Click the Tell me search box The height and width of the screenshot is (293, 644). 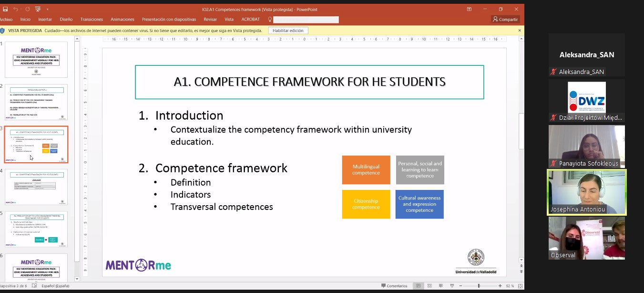tap(306, 20)
